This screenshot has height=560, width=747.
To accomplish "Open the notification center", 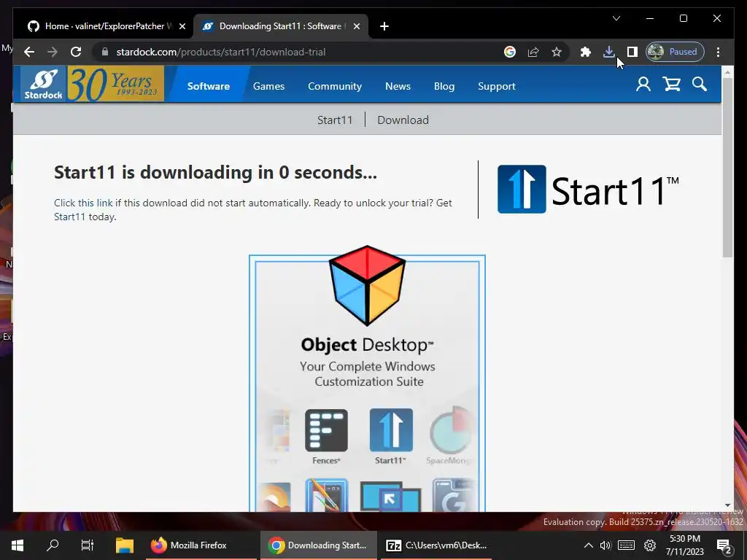I will [x=724, y=546].
